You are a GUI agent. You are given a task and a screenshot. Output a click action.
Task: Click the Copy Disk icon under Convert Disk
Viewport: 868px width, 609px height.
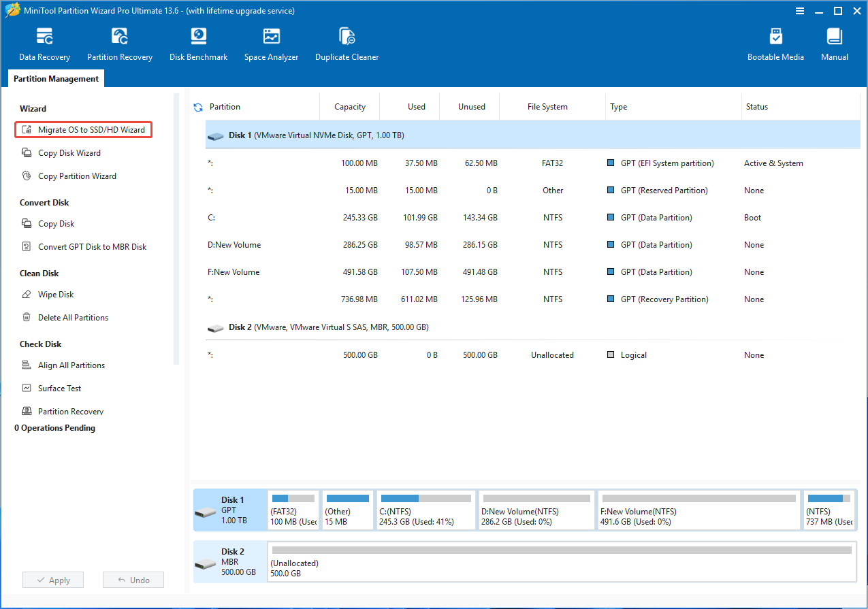(27, 223)
